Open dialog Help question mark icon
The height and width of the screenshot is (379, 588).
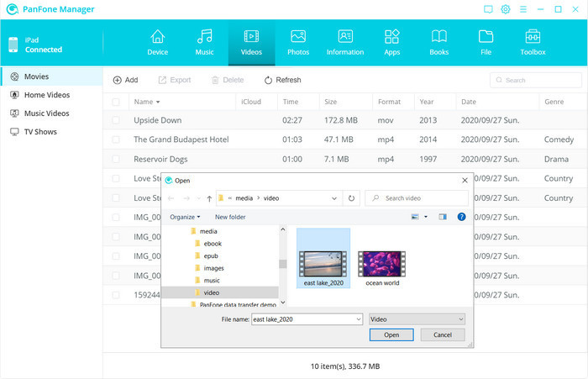coord(462,217)
